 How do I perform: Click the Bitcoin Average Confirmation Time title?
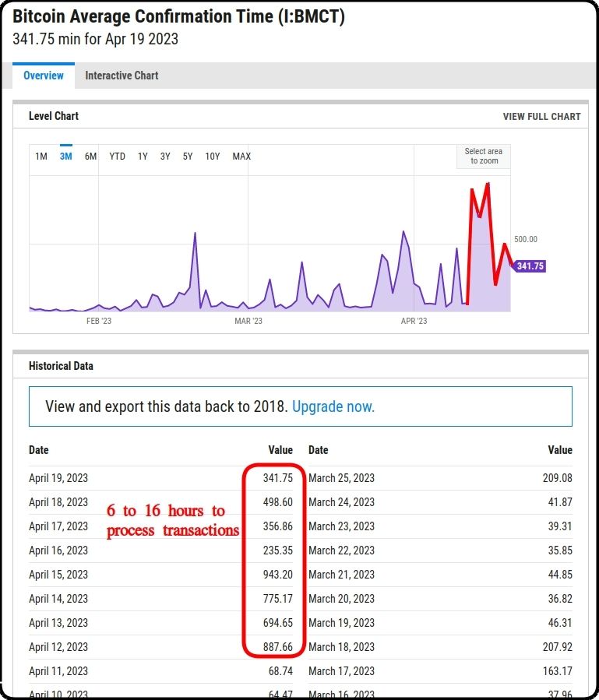click(x=178, y=17)
